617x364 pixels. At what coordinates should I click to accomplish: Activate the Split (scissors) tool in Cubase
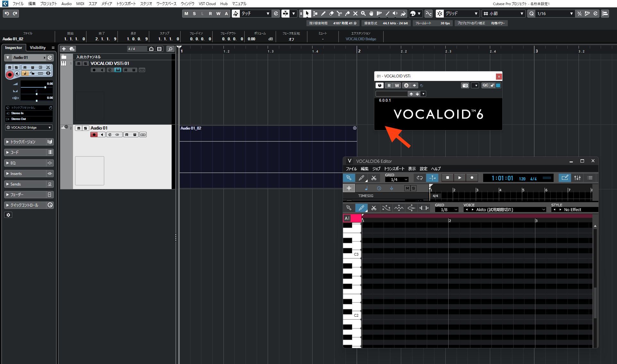point(339,13)
